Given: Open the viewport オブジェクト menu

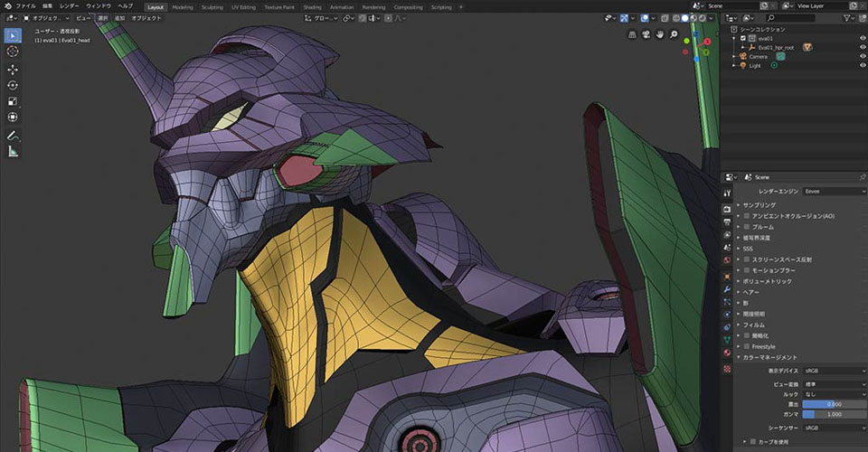Looking at the screenshot, I should click(146, 18).
